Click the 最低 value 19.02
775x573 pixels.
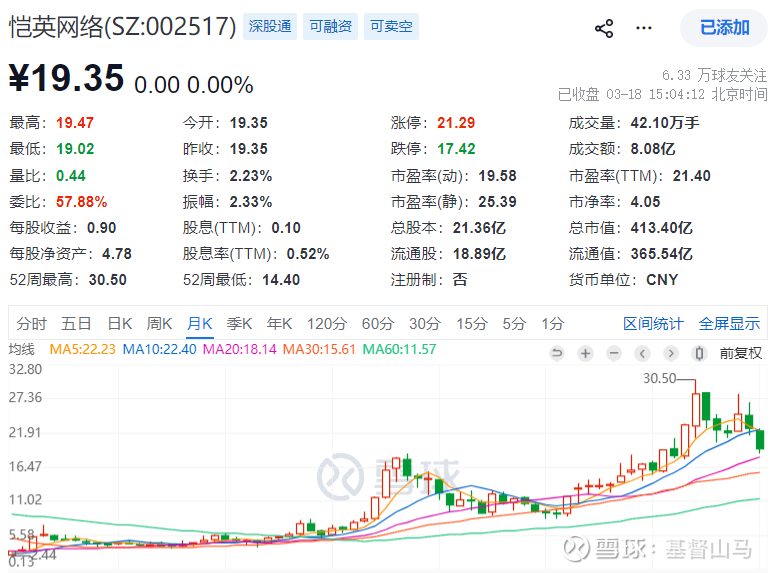75,149
